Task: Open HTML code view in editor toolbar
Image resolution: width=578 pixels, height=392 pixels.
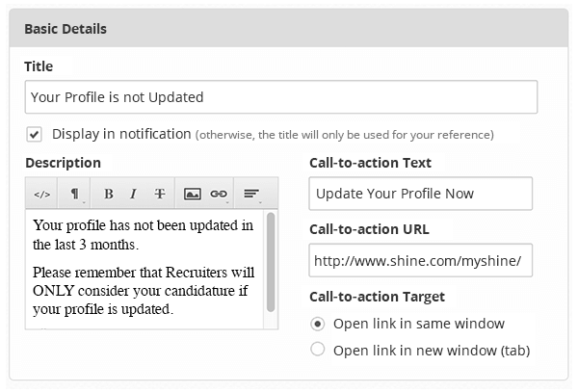Action: (x=41, y=194)
